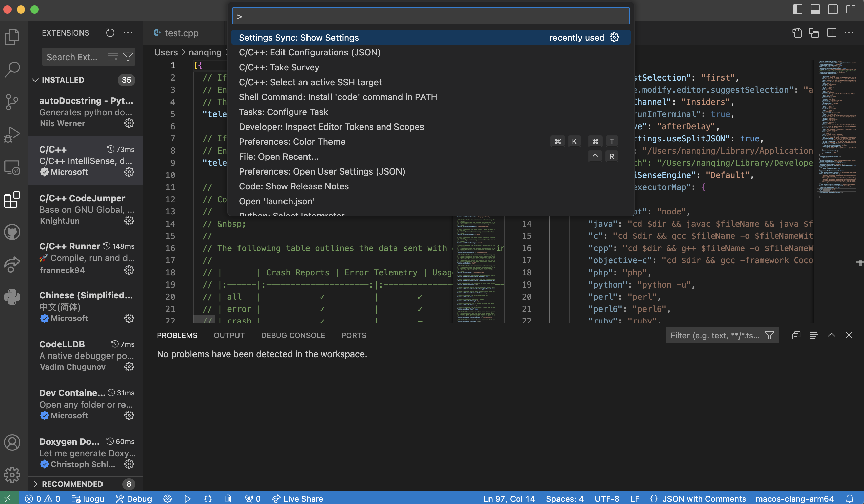Screen dimensions: 864x504
Task: Toggle the primary side bar layout button
Action: (x=797, y=9)
